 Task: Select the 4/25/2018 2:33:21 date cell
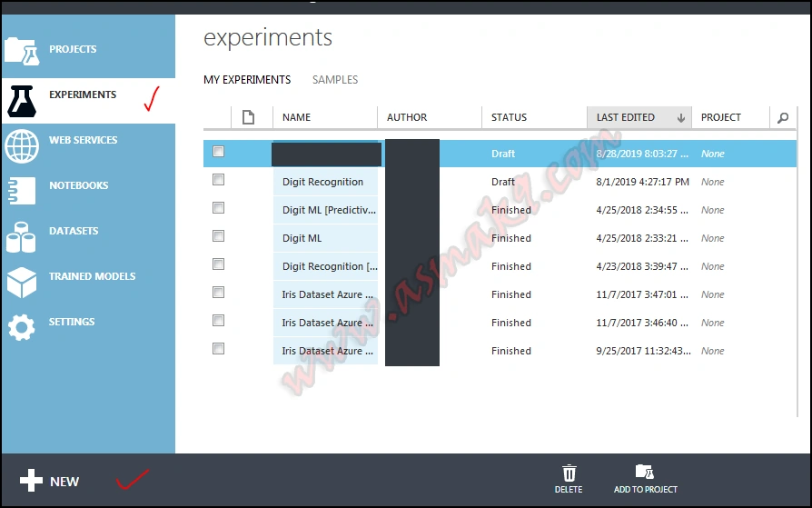(642, 238)
